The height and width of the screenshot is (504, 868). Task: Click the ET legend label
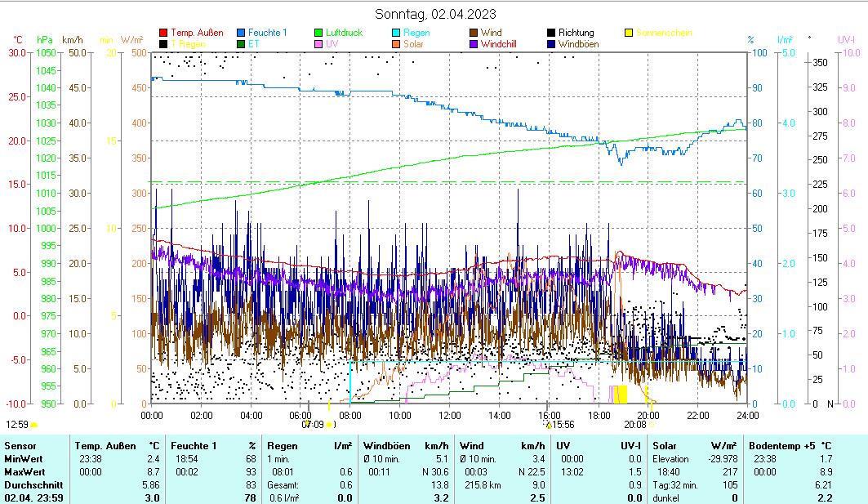pyautogui.click(x=254, y=44)
